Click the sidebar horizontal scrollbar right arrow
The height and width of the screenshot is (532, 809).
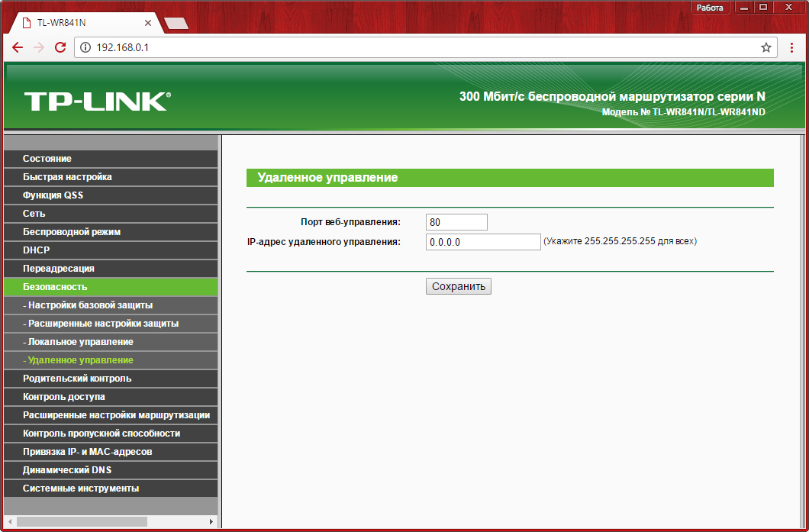(211, 521)
